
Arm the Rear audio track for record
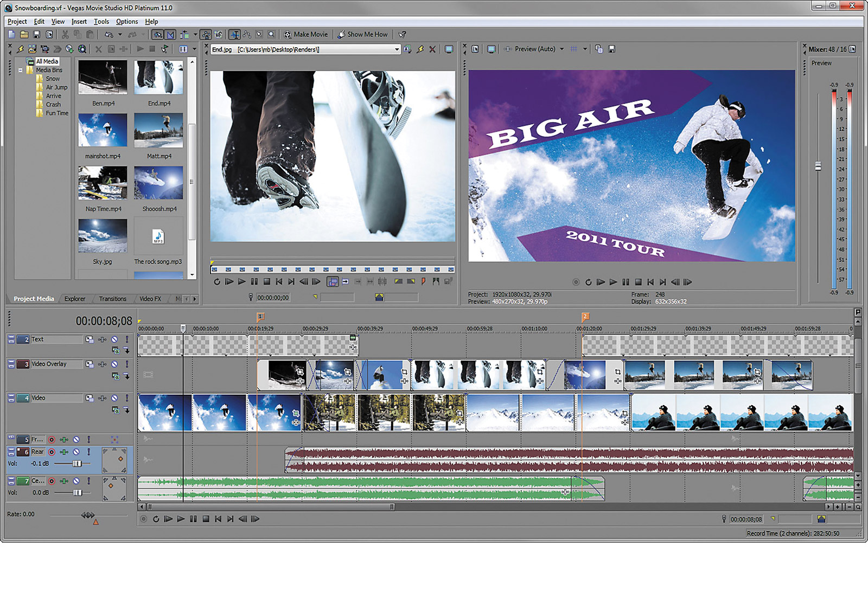52,452
